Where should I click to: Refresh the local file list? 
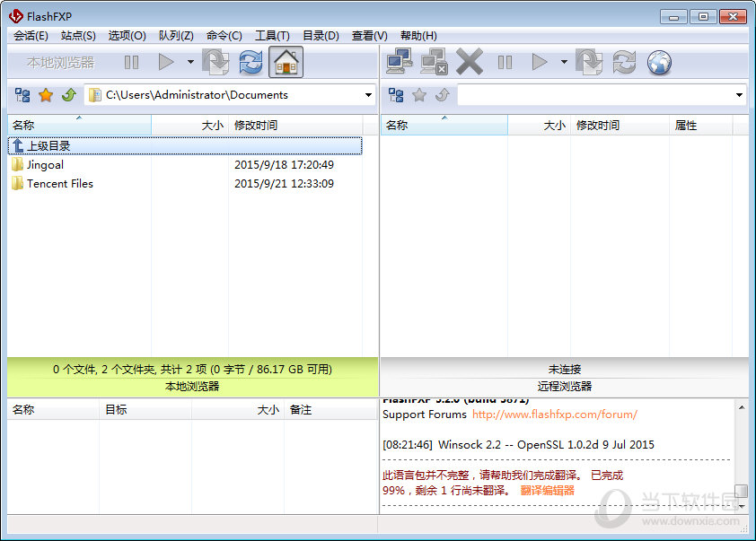pyautogui.click(x=251, y=62)
